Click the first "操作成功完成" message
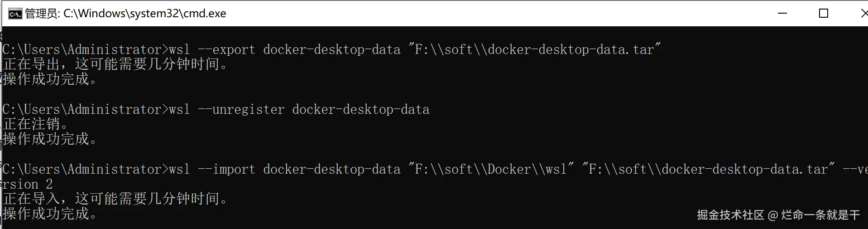 (50, 79)
